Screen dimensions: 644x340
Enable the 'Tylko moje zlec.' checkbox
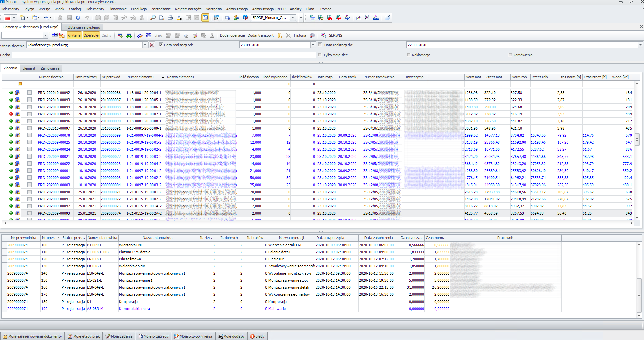click(x=320, y=55)
